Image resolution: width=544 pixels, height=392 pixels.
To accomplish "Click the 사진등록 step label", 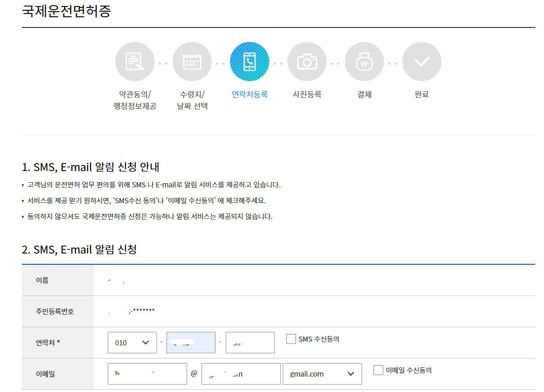I will point(307,94).
